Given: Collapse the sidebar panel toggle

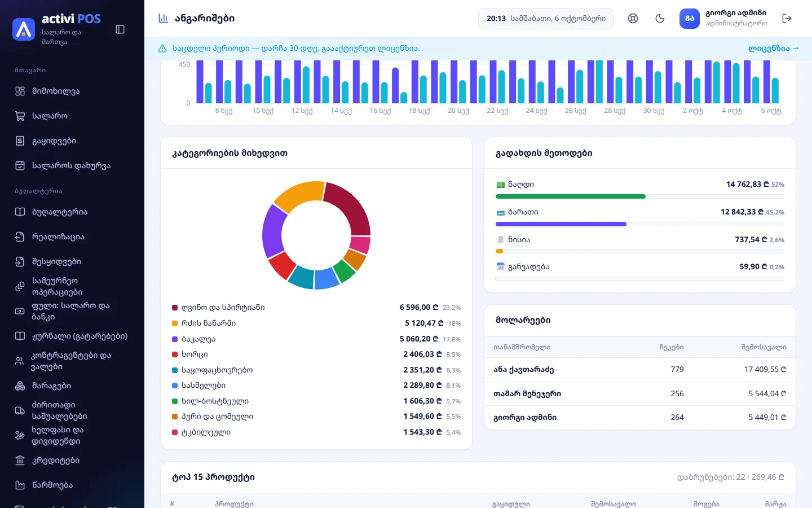Looking at the screenshot, I should [120, 29].
